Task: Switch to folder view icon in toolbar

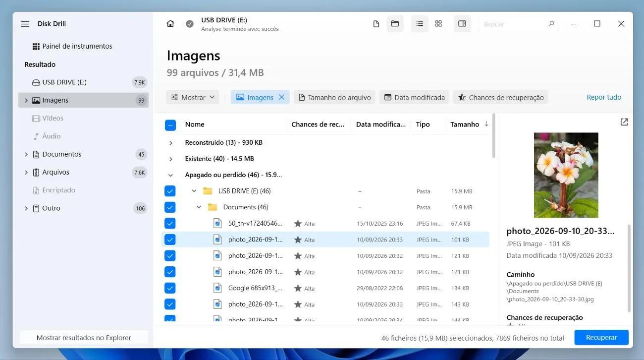Action: 395,24
